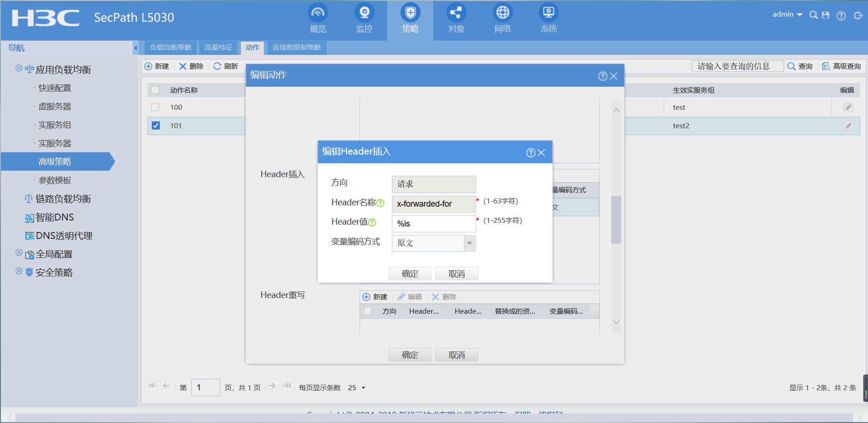Click the logout icon in the header
Viewport: 868px width, 423px height.
(x=858, y=16)
